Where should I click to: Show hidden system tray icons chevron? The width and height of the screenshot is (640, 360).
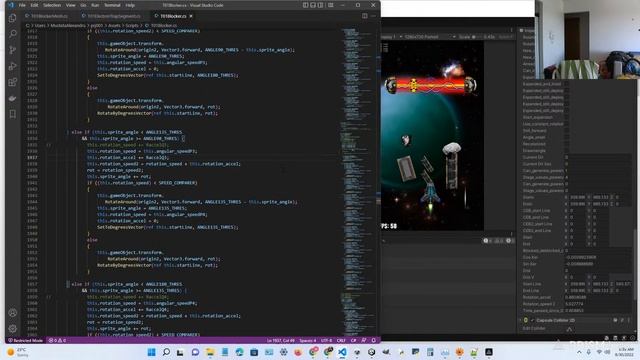579,352
